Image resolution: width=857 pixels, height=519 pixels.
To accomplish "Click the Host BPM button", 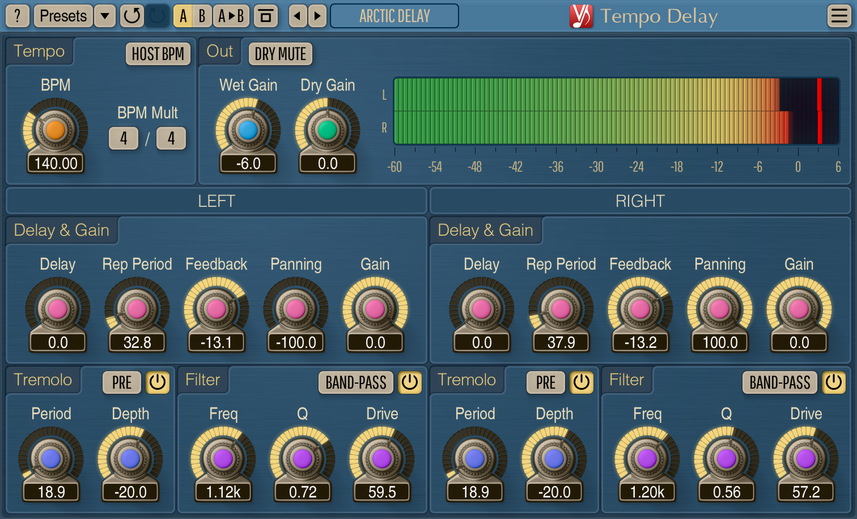I will 158,54.
